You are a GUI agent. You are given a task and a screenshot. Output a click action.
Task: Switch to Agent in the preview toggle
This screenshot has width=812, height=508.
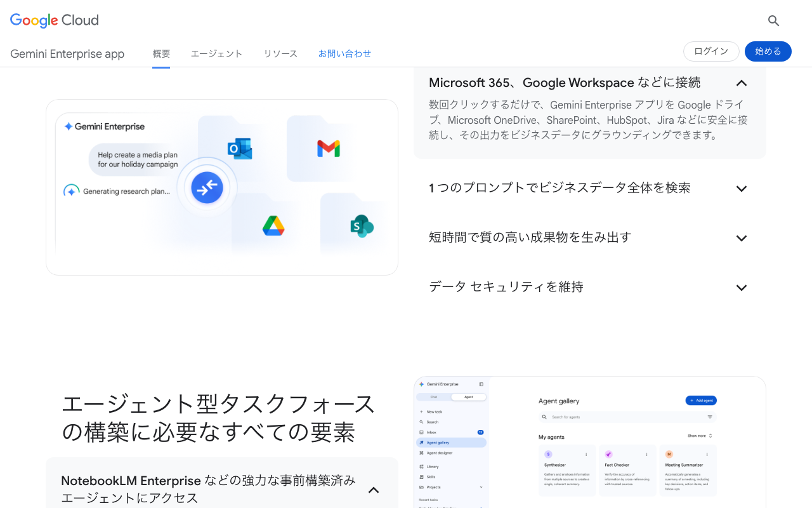click(x=469, y=397)
